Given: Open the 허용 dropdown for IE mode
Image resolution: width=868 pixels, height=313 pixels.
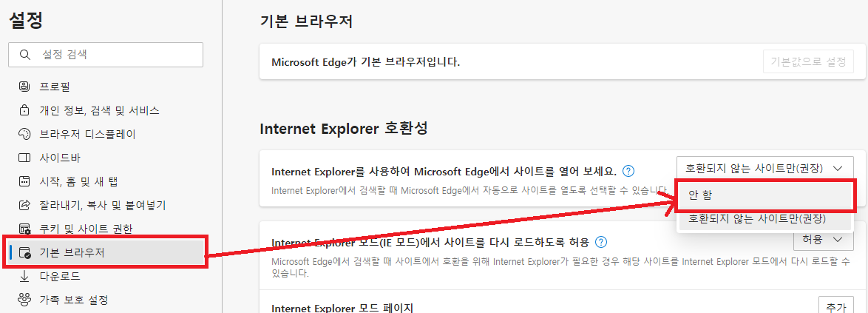Looking at the screenshot, I should (x=823, y=239).
